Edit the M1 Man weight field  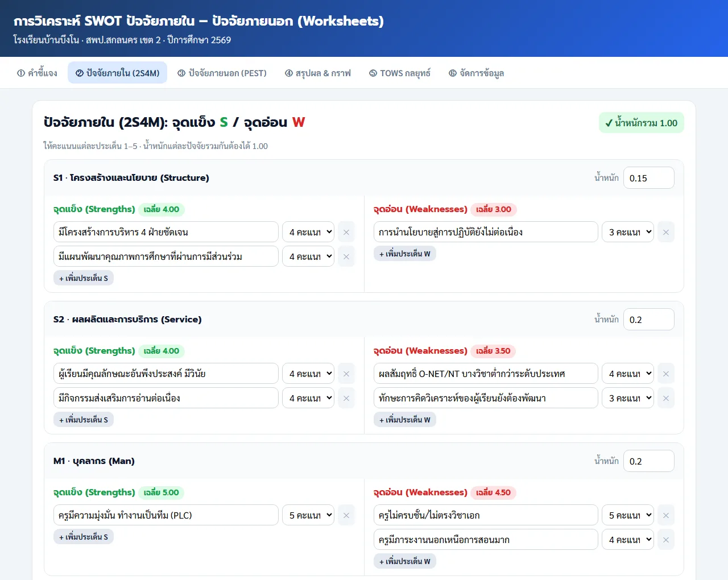649,461
